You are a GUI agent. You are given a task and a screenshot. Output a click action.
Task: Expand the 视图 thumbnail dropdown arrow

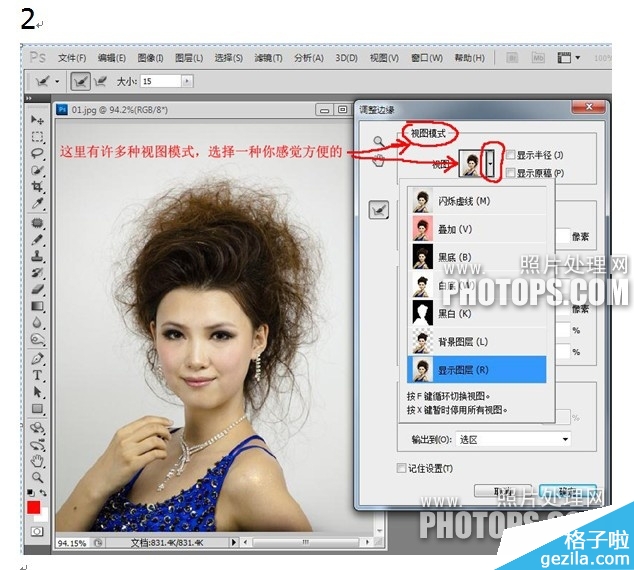pos(490,162)
